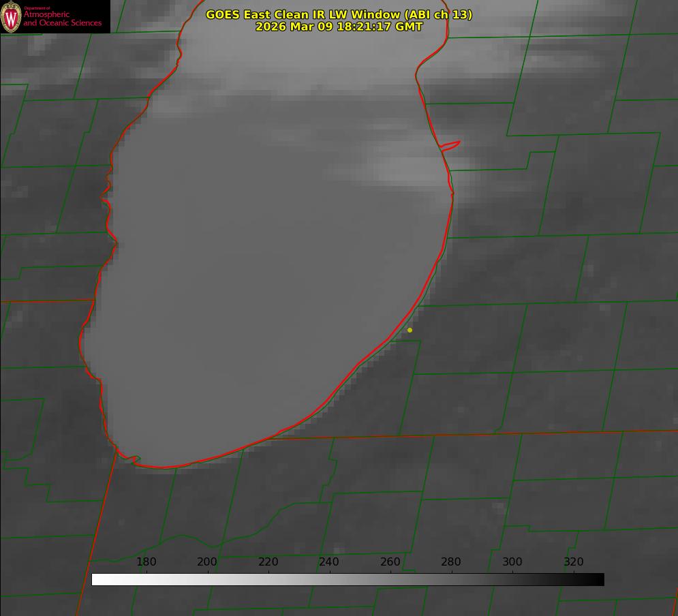
Task: Click the 280 label on temperature scale
Action: [x=451, y=561]
